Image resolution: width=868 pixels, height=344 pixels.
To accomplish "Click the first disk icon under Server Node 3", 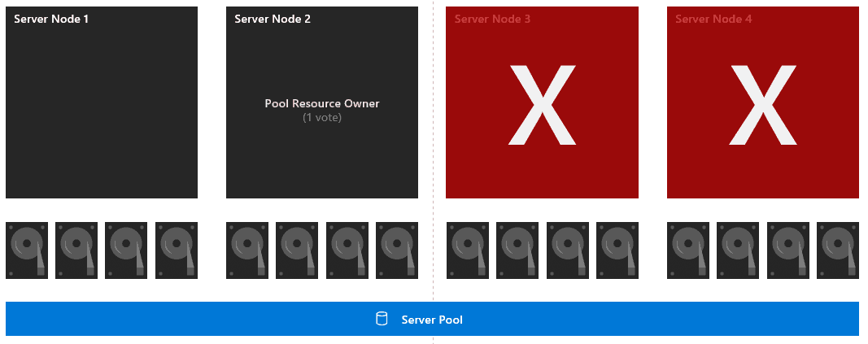I will point(468,250).
